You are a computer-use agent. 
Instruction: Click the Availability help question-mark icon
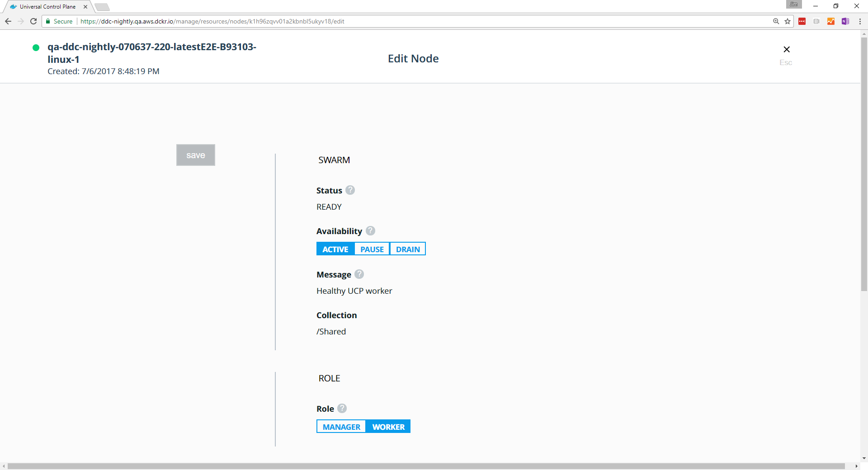370,231
